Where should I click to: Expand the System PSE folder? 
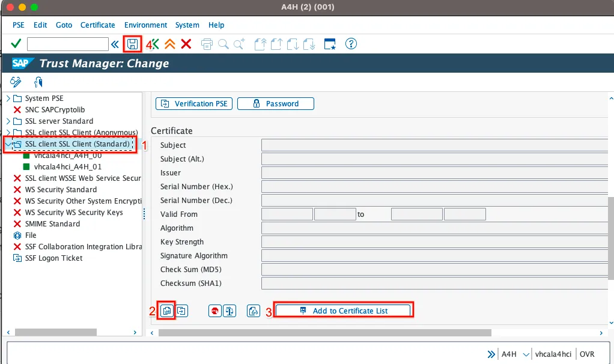click(x=8, y=99)
